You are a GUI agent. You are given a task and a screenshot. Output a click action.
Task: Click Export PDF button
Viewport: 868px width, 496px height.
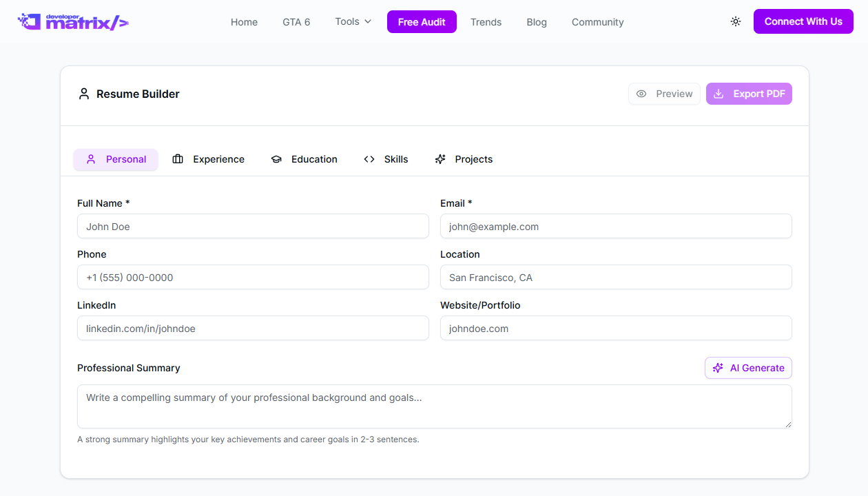749,94
